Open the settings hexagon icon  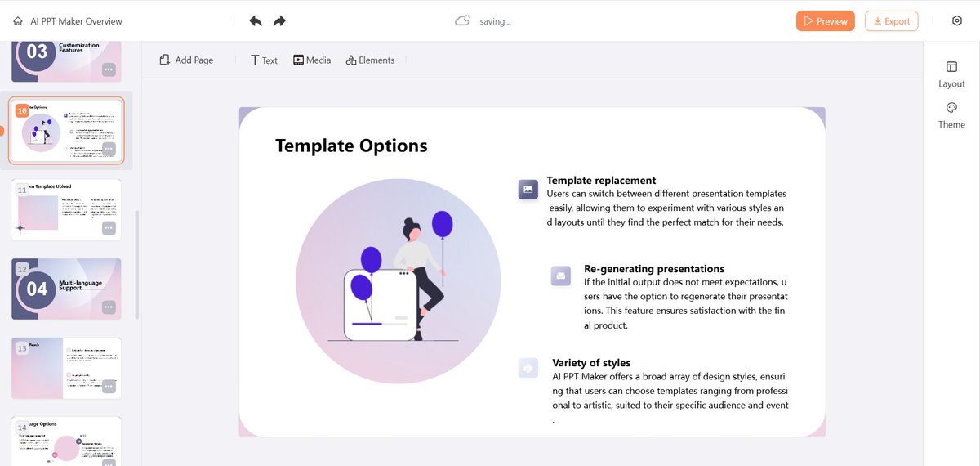(957, 21)
